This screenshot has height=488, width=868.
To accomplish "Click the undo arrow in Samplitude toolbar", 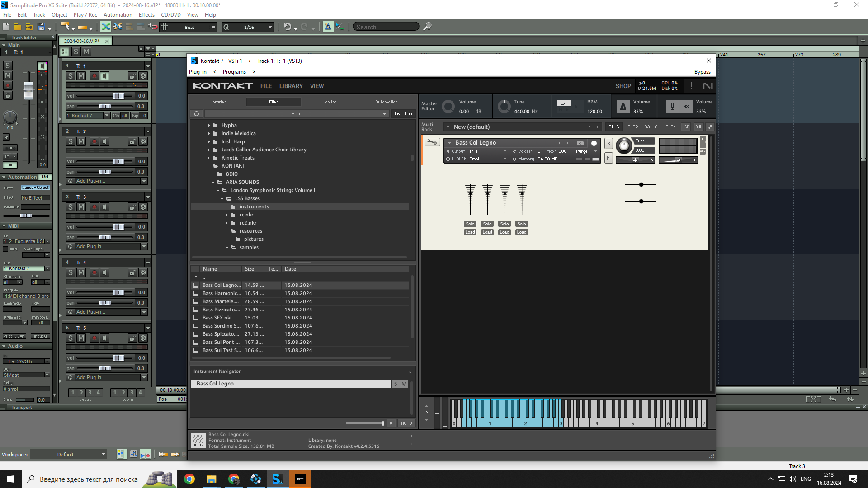I will [287, 27].
